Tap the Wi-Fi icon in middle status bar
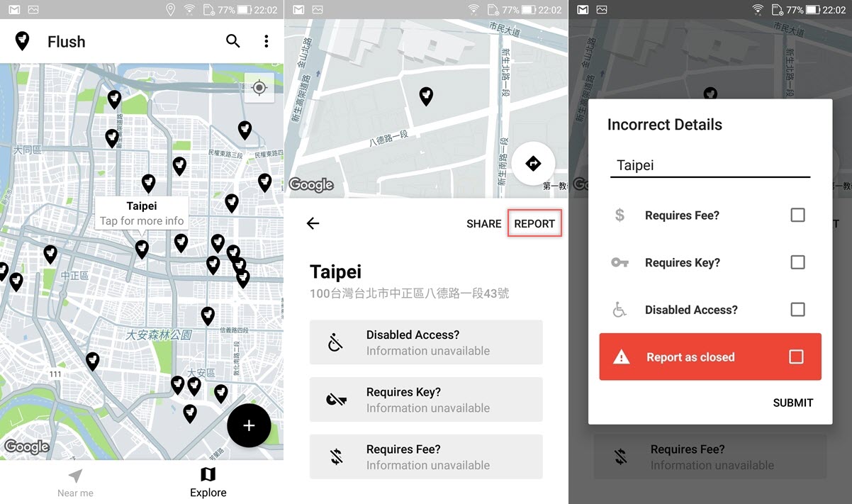Viewport: 852px width, 504px height. [473, 10]
